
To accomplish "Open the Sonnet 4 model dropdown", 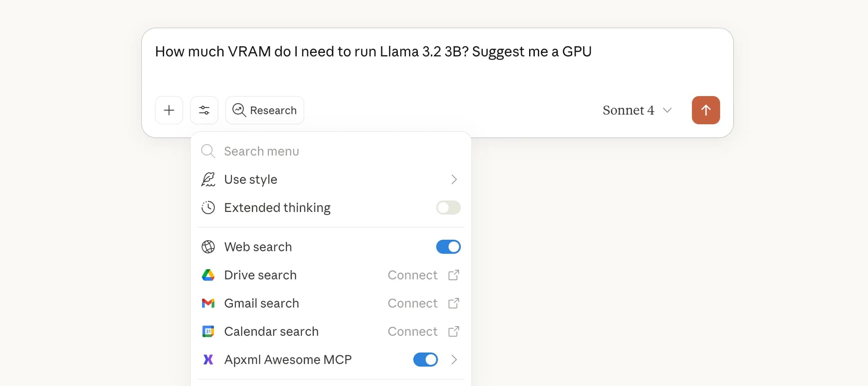I will (x=637, y=110).
